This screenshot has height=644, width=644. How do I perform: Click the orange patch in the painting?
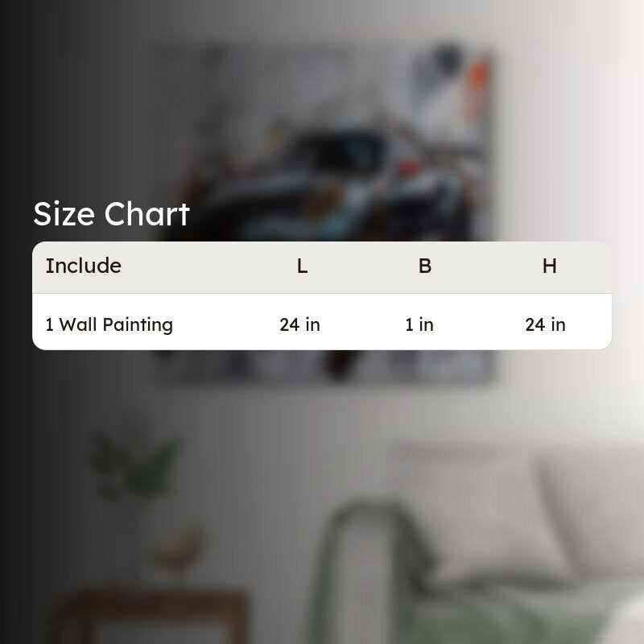[x=476, y=89]
